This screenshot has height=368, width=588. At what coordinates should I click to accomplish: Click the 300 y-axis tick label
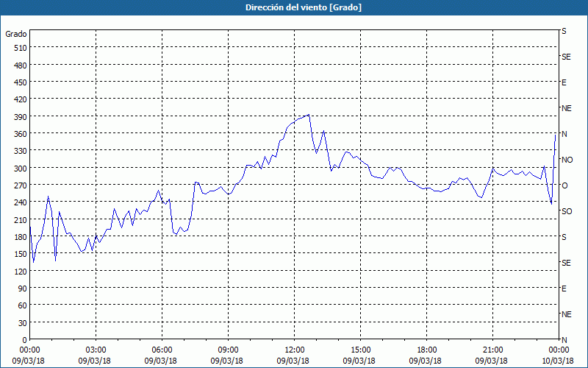click(x=21, y=169)
